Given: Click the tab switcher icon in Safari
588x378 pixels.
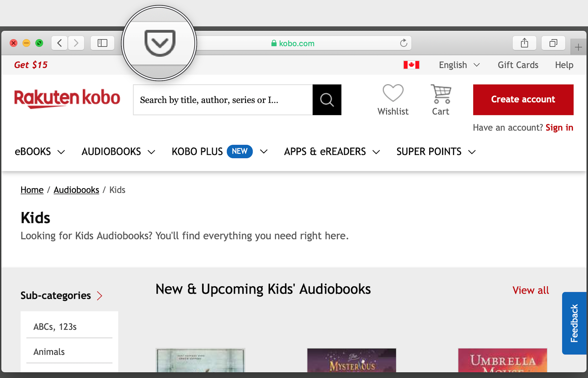Looking at the screenshot, I should tap(553, 42).
